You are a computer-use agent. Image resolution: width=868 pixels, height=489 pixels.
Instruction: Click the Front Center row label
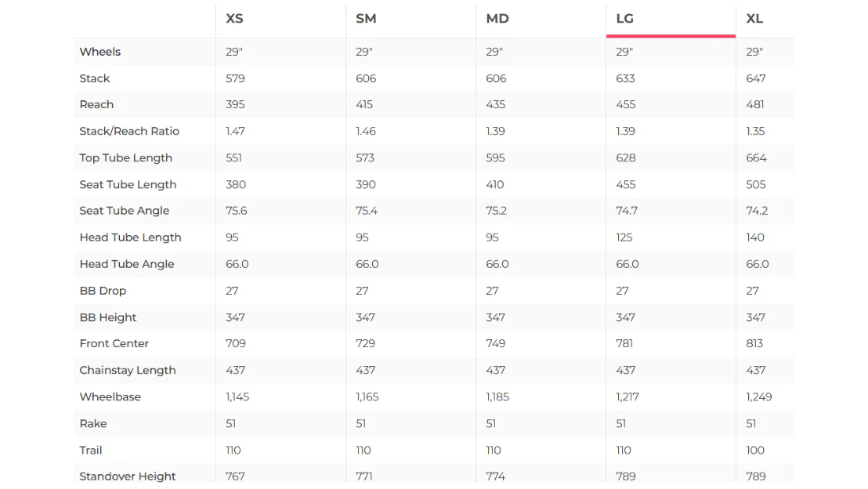[114, 343]
